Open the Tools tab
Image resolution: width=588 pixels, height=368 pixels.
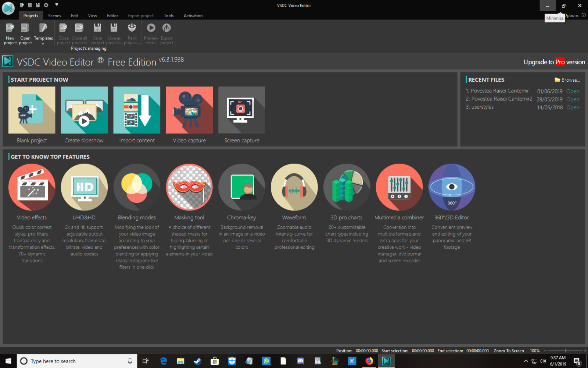click(x=169, y=15)
